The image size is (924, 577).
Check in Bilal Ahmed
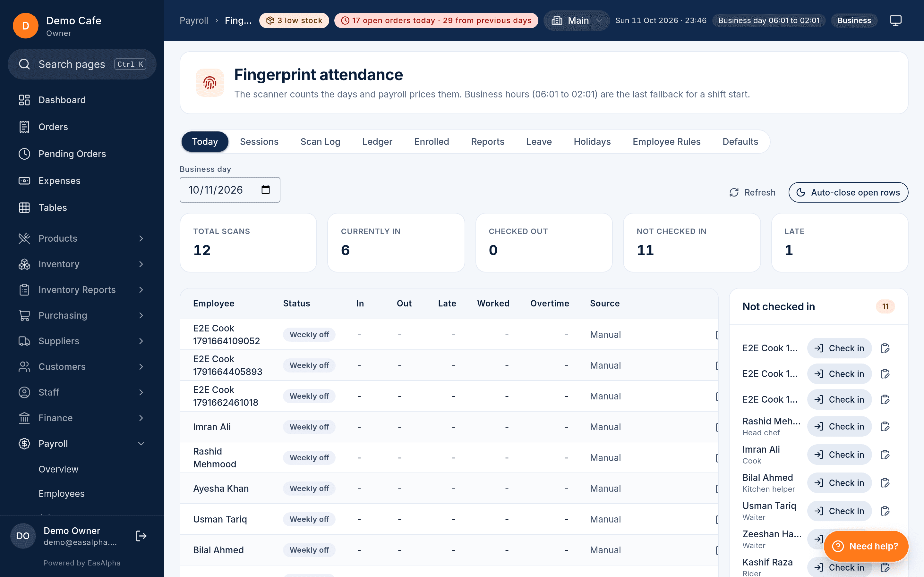pos(839,483)
